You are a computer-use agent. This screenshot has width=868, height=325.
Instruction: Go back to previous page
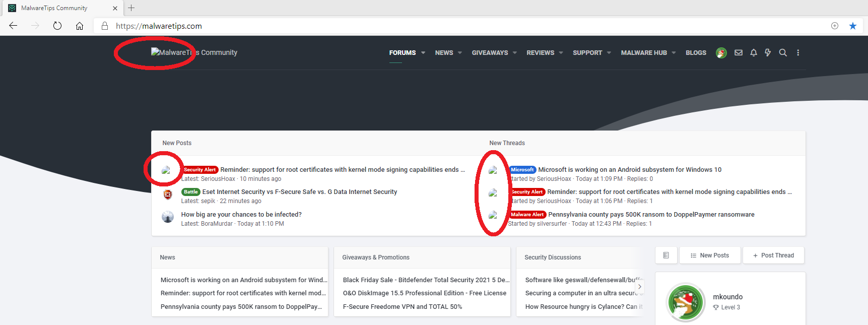point(13,26)
